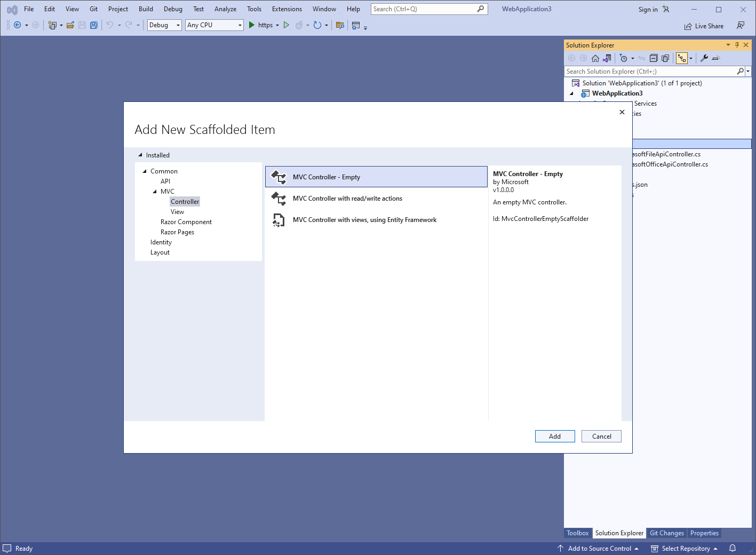Open the Any CPU platform dropdown
Screen dimensions: 756x555
click(x=214, y=25)
